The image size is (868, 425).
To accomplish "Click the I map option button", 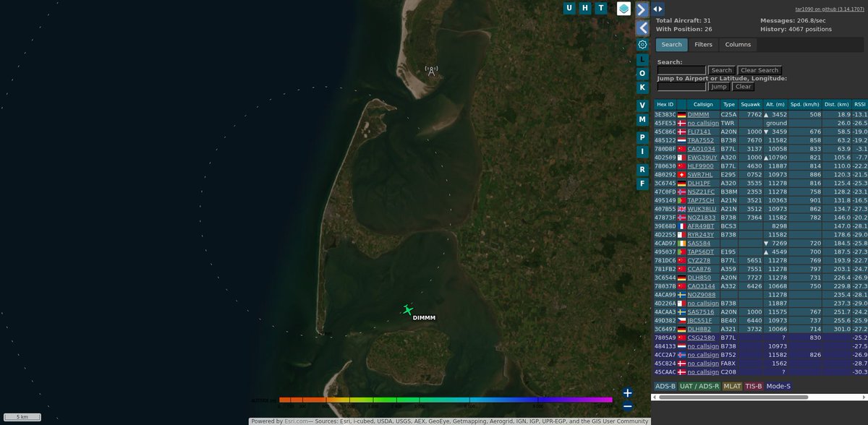I will (642, 151).
